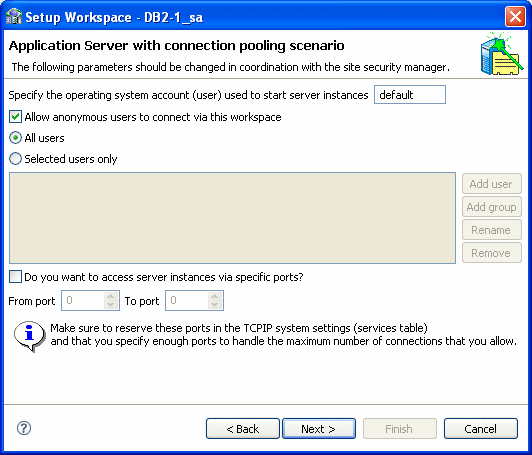Click the help question mark icon

click(x=24, y=428)
